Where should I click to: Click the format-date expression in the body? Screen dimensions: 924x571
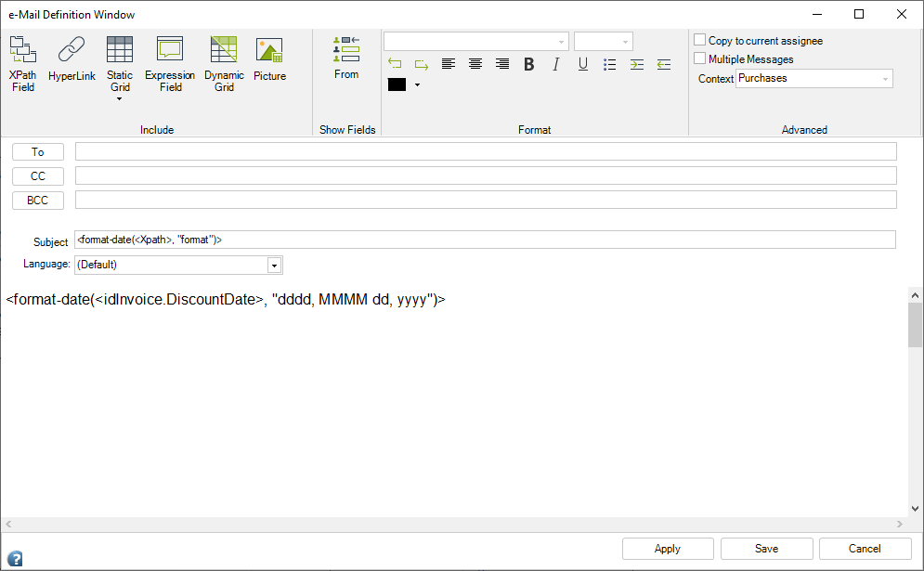click(x=226, y=299)
